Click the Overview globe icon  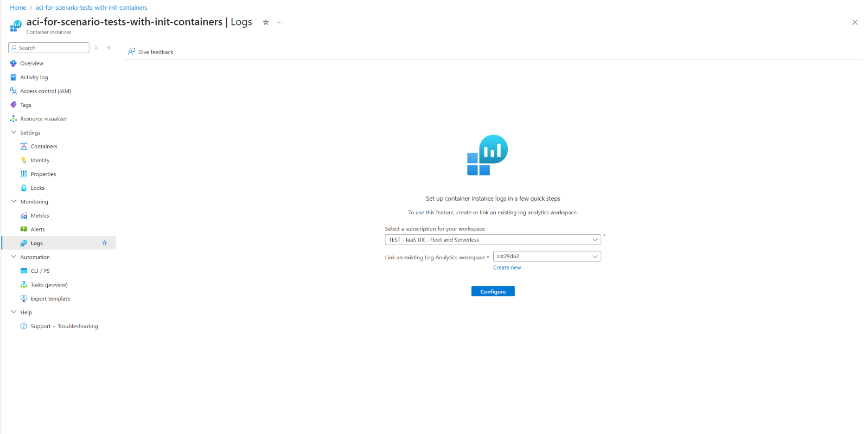pos(14,63)
